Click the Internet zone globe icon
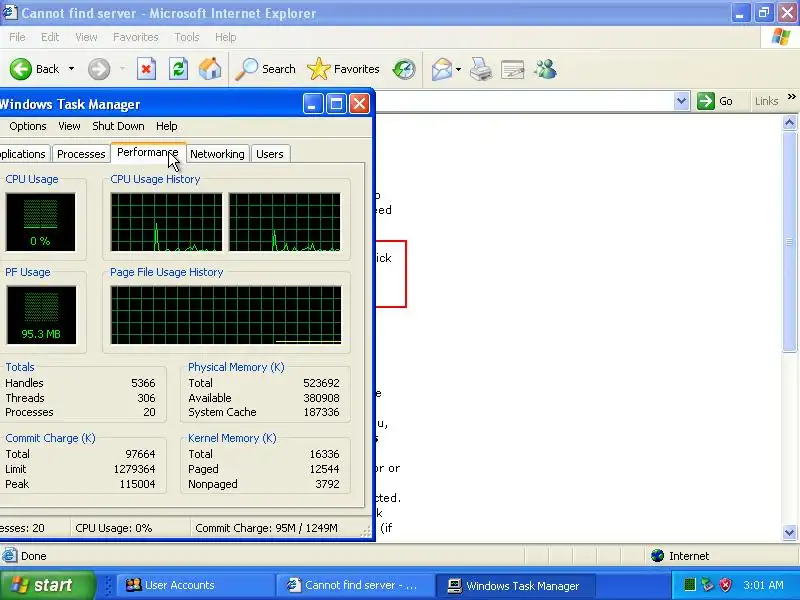Image resolution: width=800 pixels, height=600 pixels. pyautogui.click(x=658, y=556)
